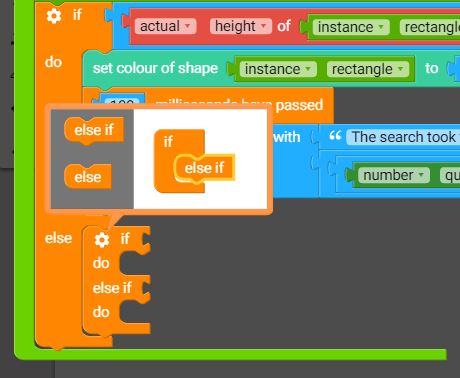Click the 'The search took' text field
The image size is (460, 378).
coord(403,137)
